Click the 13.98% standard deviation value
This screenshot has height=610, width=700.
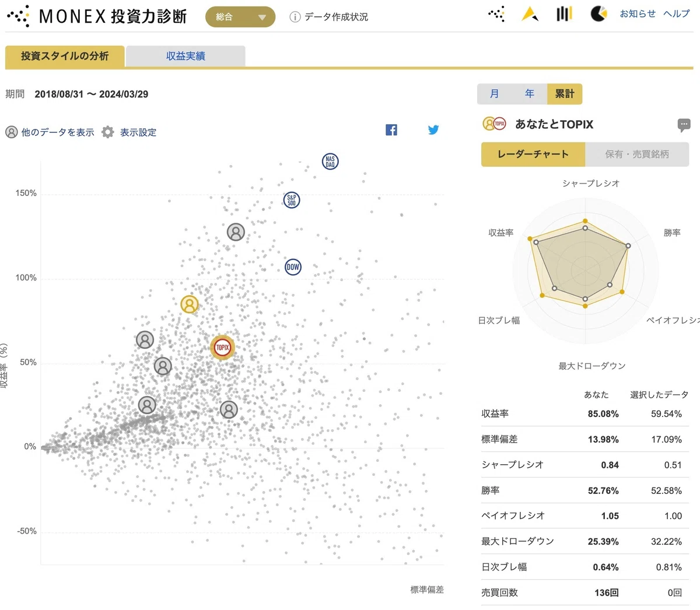(x=603, y=440)
